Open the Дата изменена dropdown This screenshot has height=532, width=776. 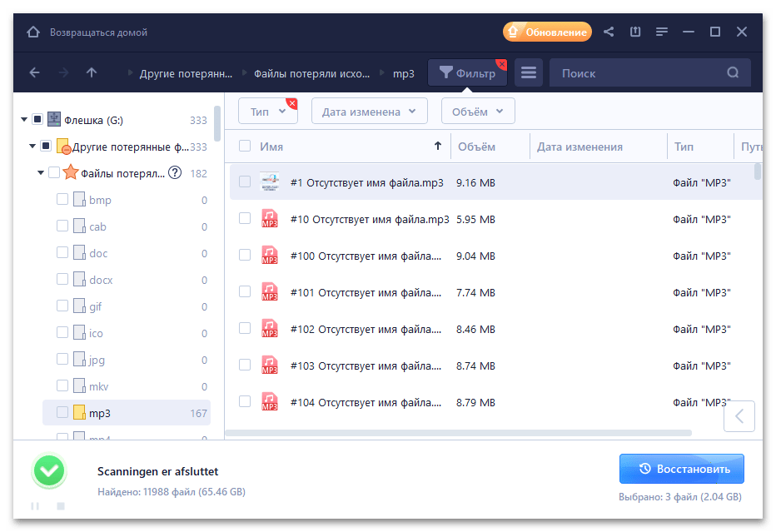(x=369, y=112)
